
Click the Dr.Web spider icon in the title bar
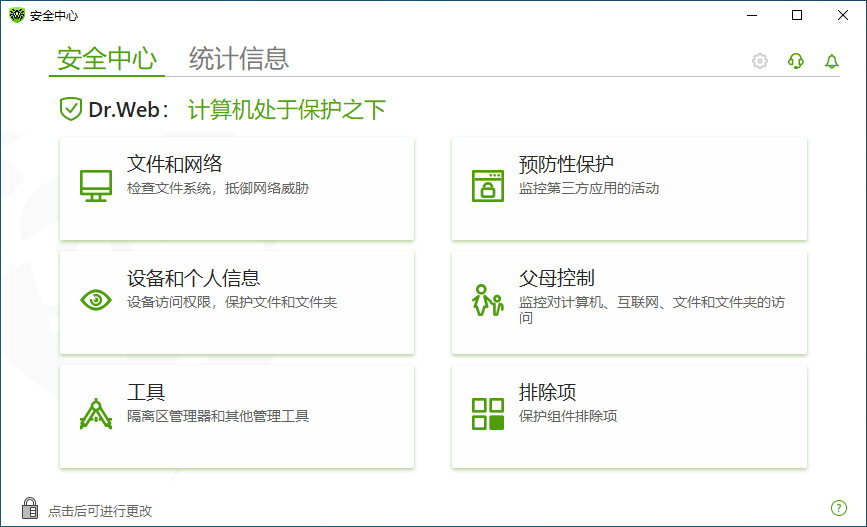coord(17,15)
